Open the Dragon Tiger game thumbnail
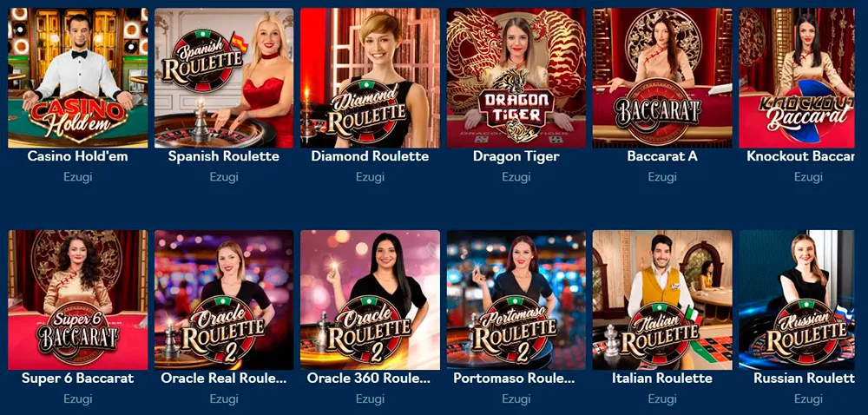This screenshot has width=868, height=415. click(x=516, y=78)
